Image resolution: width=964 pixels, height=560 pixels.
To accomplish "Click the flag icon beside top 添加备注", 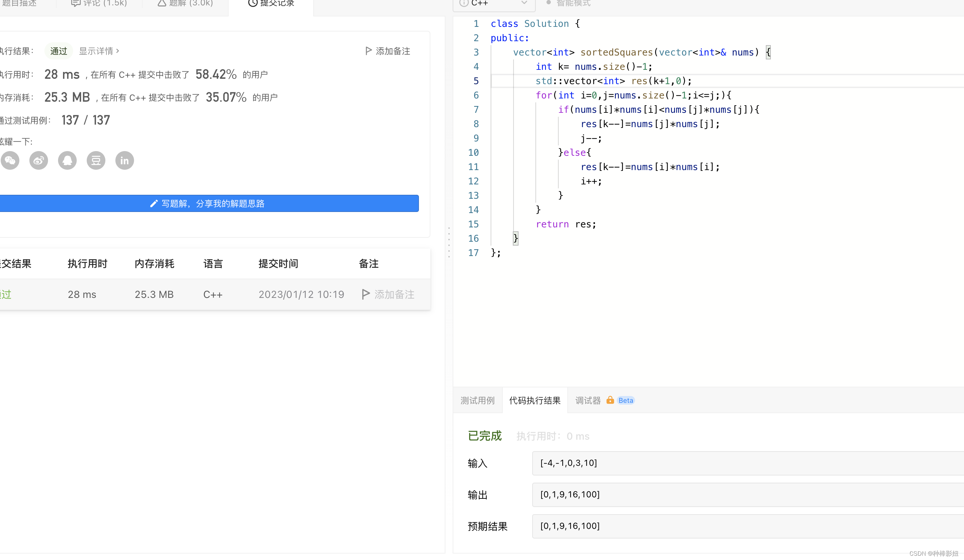I will (368, 51).
